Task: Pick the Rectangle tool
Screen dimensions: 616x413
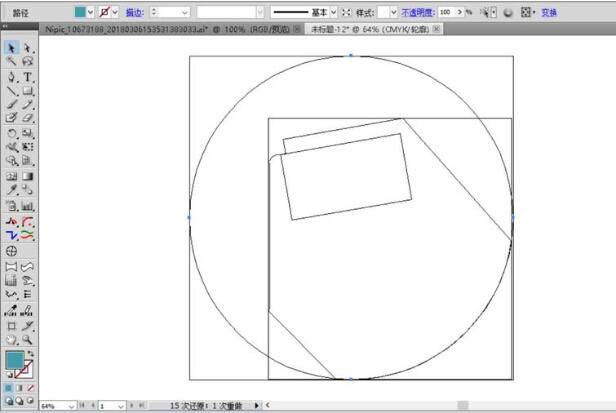Action: (x=27, y=91)
